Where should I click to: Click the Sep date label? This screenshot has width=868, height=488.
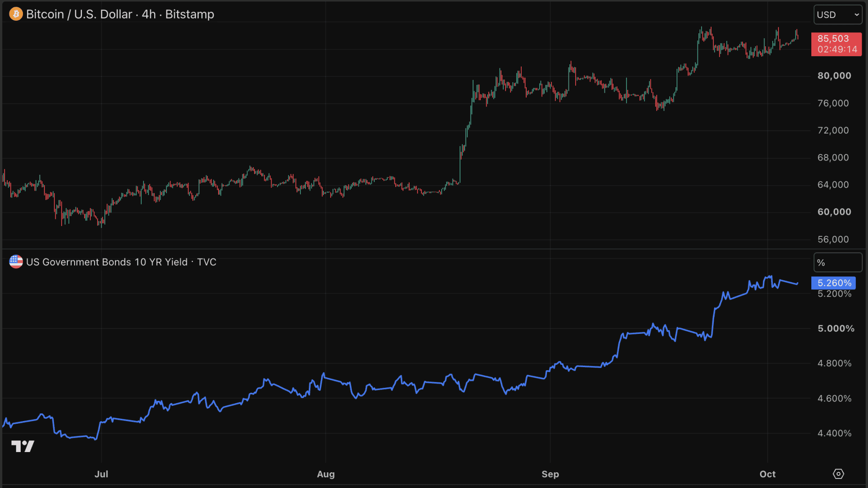(x=550, y=474)
